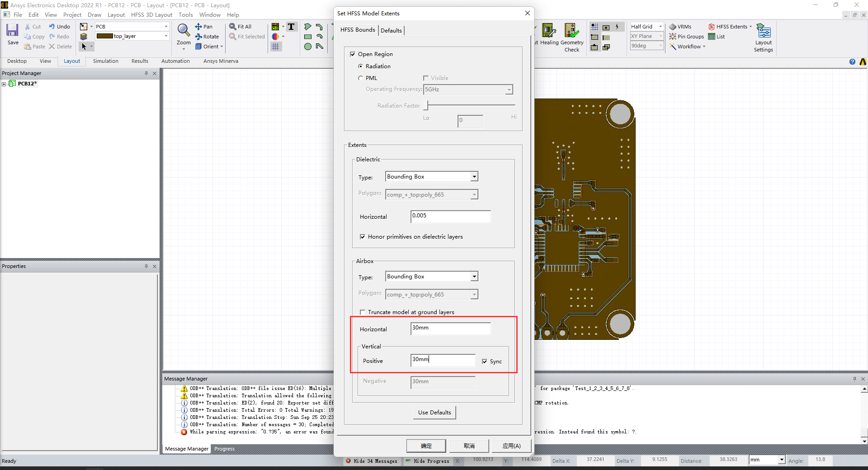Click the 取消 cancel button

tap(469, 446)
